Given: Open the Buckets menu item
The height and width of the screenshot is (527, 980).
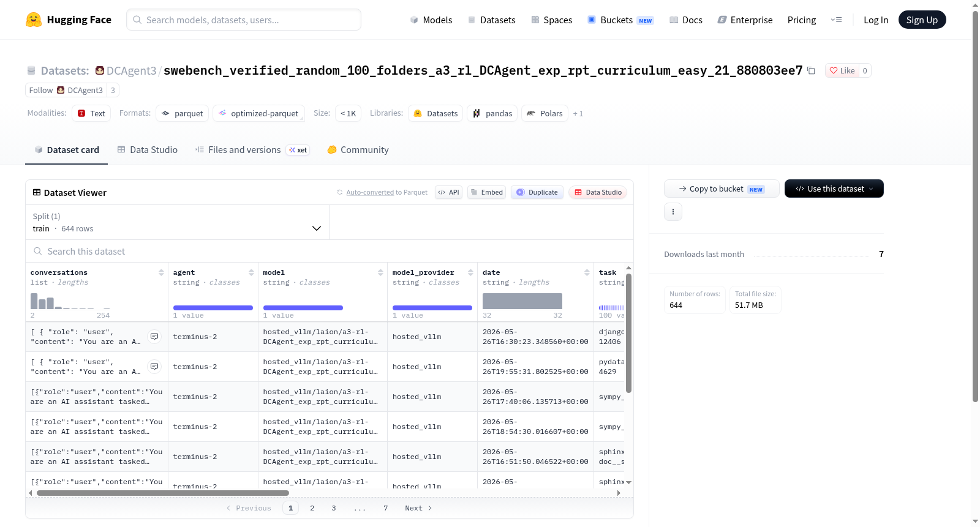Looking at the screenshot, I should 620,20.
